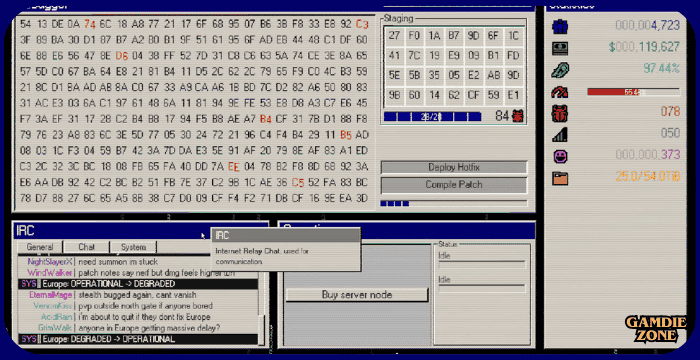The width and height of the screenshot is (700, 360).
Task: Click the Gamdie Zone logo
Action: coord(655,328)
